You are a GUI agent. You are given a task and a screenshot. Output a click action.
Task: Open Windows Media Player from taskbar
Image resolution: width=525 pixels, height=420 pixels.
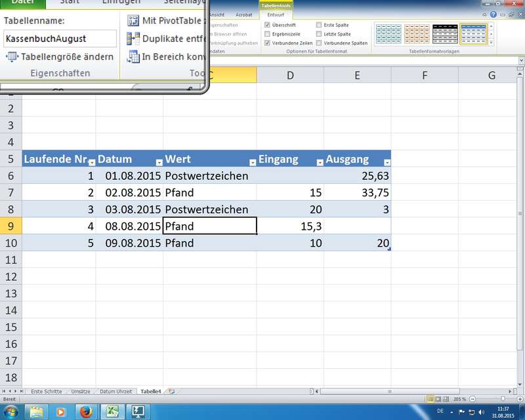(x=60, y=412)
